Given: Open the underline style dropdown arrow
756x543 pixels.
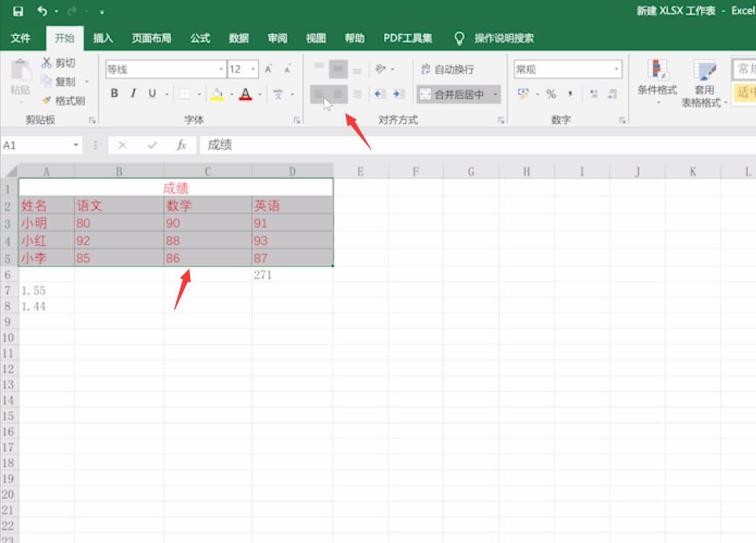Looking at the screenshot, I should [x=167, y=94].
